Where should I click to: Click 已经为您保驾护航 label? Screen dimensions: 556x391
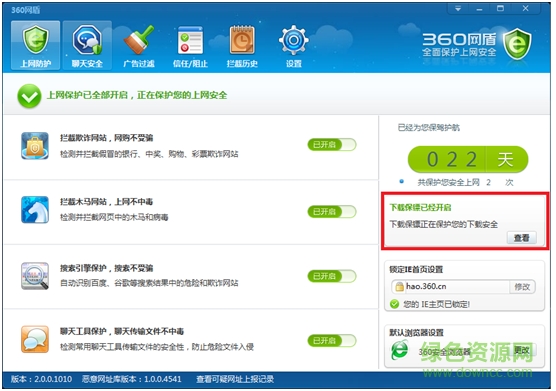click(429, 128)
